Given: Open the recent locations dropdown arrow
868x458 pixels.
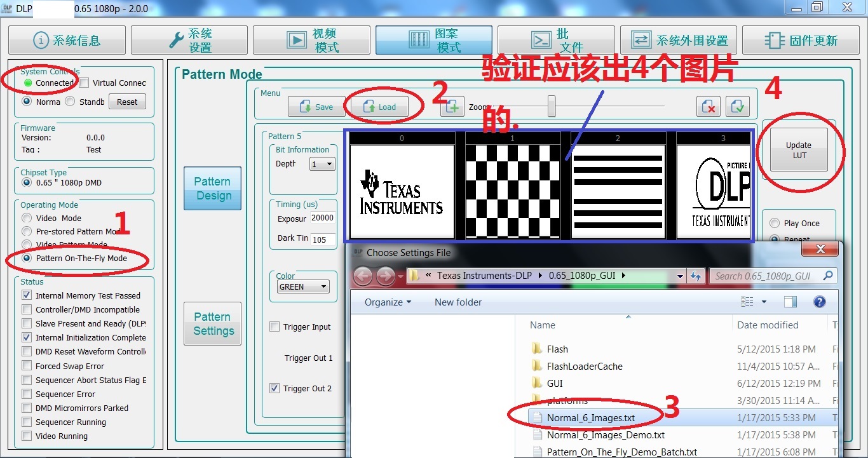Looking at the screenshot, I should pyautogui.click(x=400, y=276).
